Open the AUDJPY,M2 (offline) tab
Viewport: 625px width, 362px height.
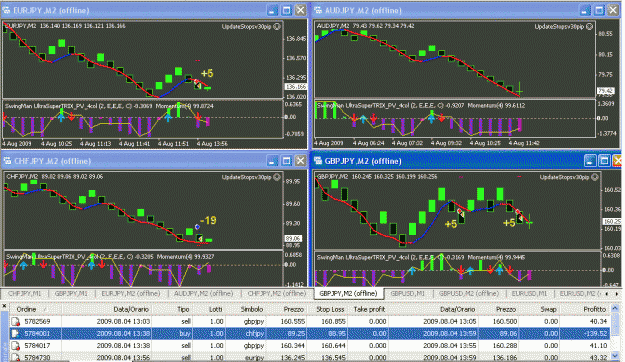point(203,293)
